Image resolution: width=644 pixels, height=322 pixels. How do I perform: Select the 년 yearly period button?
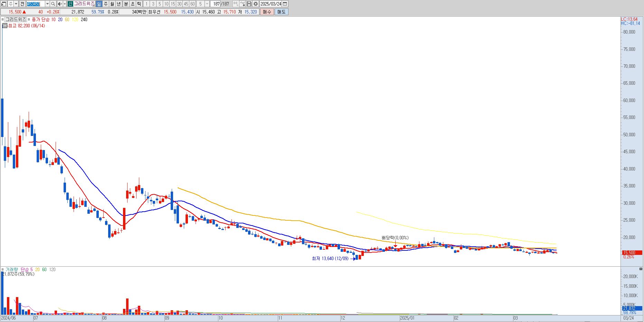point(119,4)
